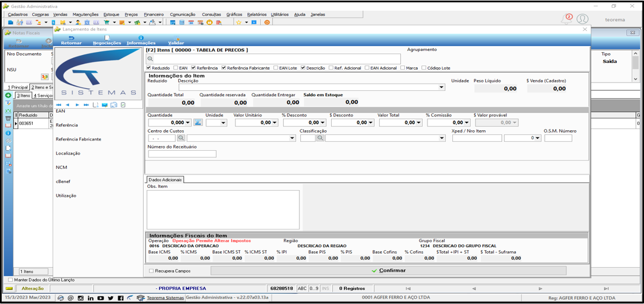Jump to last record navigation arrow

pyautogui.click(x=86, y=105)
